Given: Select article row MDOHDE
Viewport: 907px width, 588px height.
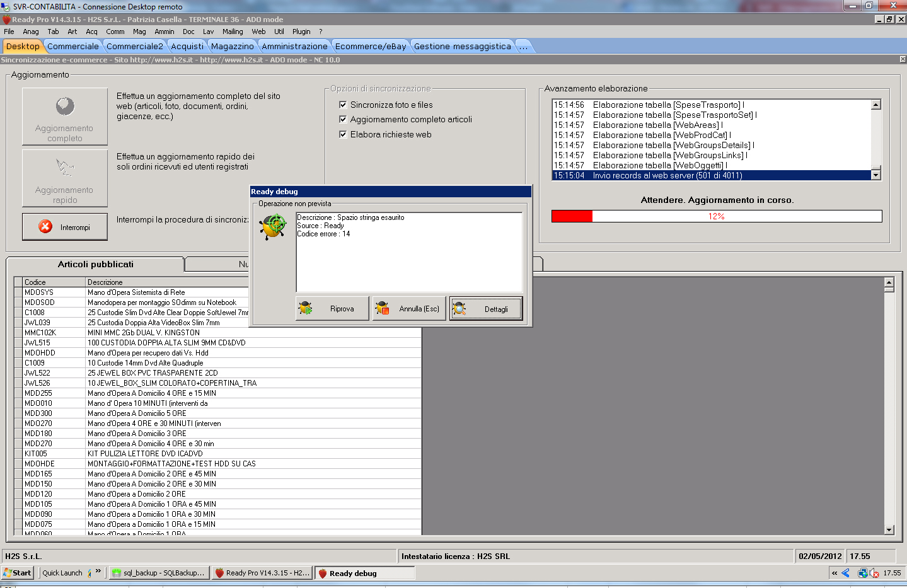Looking at the screenshot, I should pos(217,464).
